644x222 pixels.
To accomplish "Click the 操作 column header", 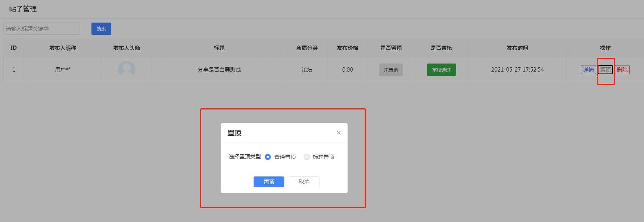I will pyautogui.click(x=605, y=48).
